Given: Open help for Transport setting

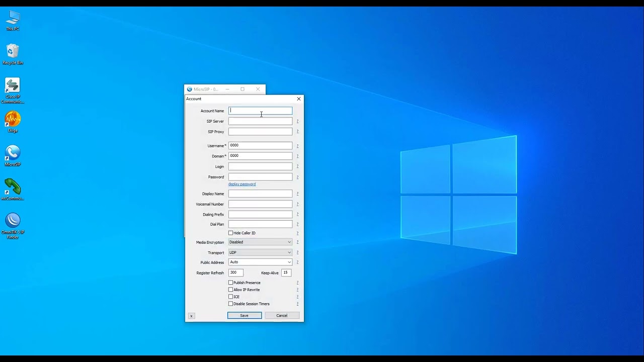Looking at the screenshot, I should point(297,252).
